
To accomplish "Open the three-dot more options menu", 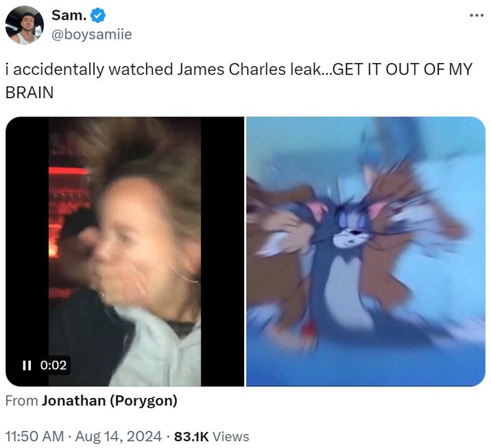I will tap(477, 15).
